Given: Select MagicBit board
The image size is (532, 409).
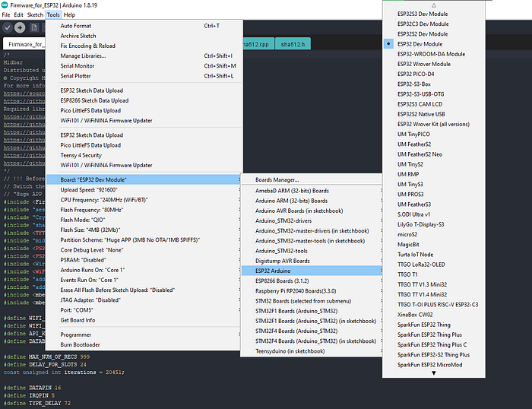Looking at the screenshot, I should [434, 244].
